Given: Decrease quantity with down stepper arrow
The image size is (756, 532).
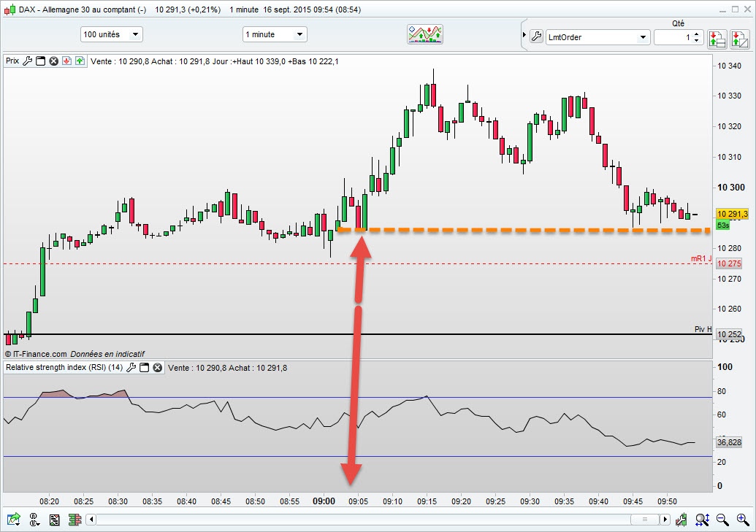Looking at the screenshot, I should click(696, 40).
